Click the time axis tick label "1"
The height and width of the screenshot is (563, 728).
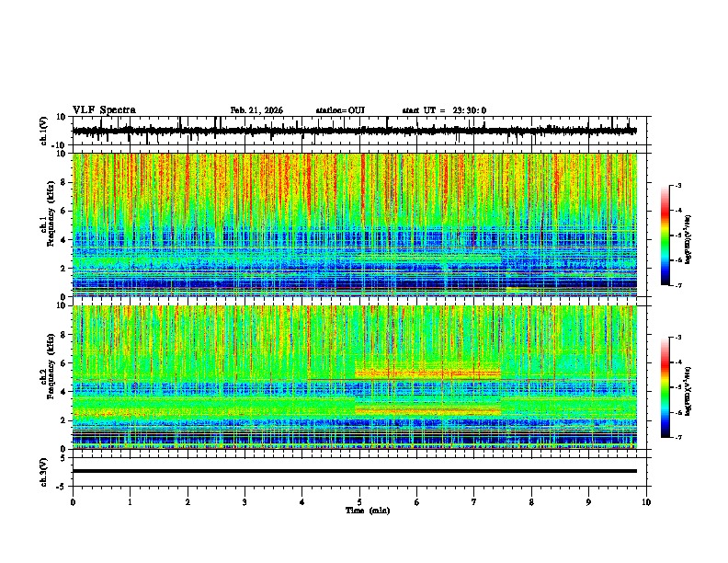click(130, 502)
